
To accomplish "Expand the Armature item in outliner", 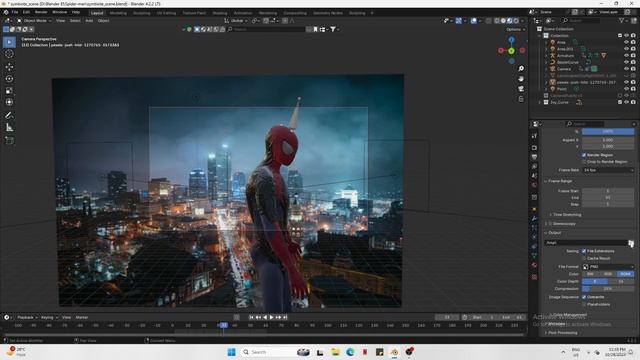I will coord(546,56).
